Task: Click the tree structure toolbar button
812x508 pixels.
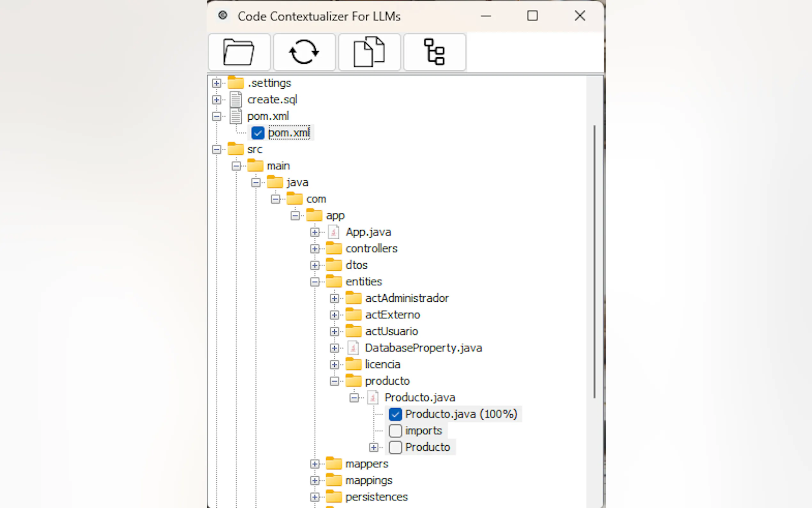Action: point(434,52)
